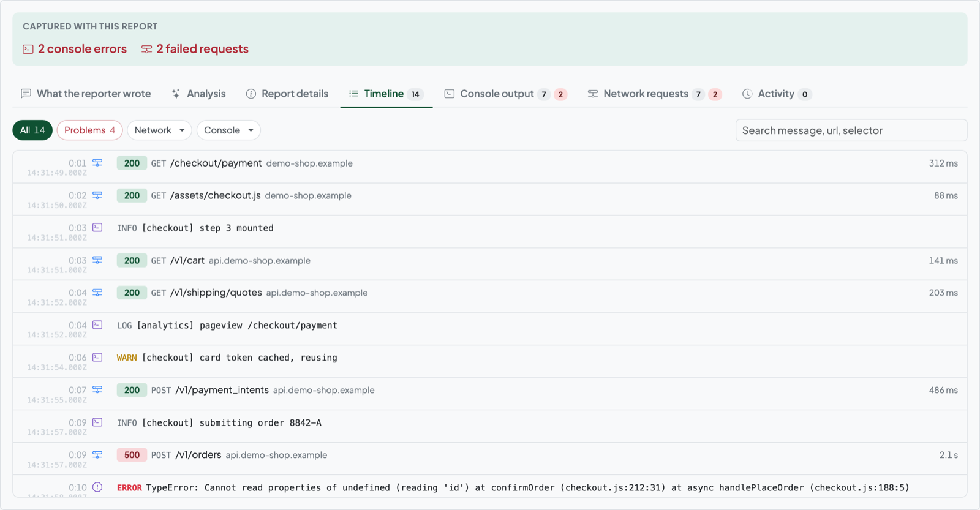Click the 0:06 timestamp on WARN row
This screenshot has width=980, height=510.
tap(77, 358)
